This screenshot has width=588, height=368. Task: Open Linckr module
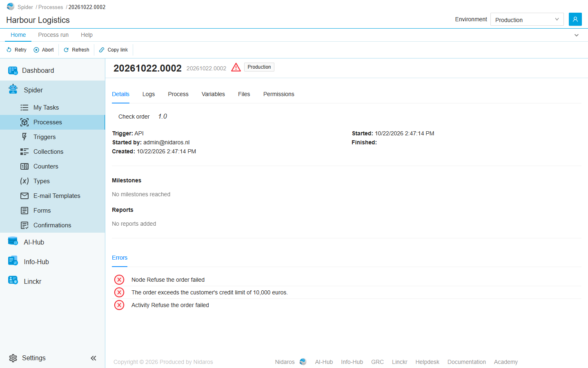52,281
